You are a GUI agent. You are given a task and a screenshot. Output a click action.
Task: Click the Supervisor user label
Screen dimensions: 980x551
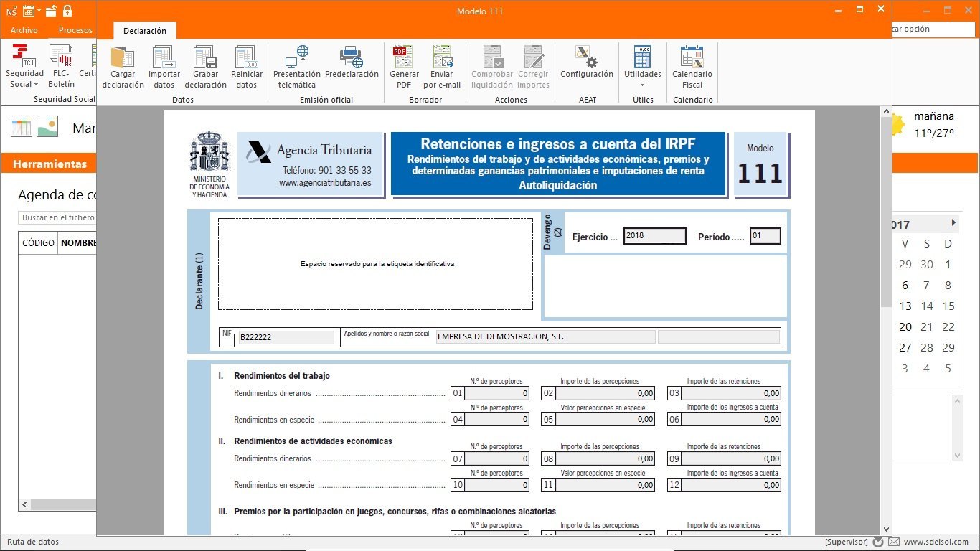pos(846,542)
